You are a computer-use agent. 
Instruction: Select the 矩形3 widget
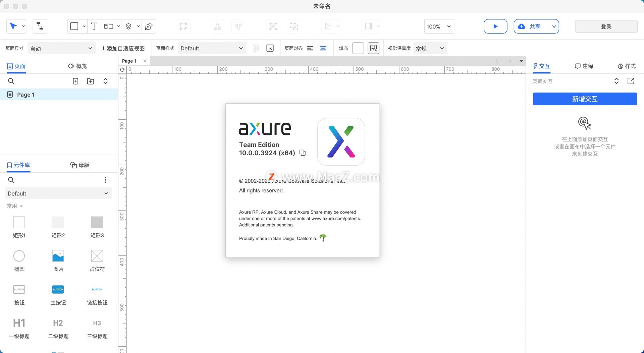(x=97, y=227)
